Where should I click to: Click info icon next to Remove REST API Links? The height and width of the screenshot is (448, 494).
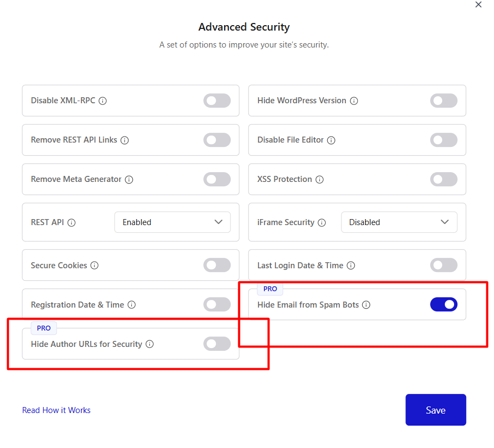click(x=125, y=140)
